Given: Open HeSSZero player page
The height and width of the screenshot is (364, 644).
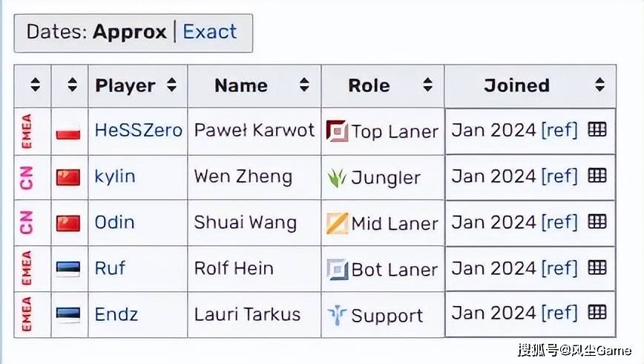Looking at the screenshot, I should coord(138,131).
